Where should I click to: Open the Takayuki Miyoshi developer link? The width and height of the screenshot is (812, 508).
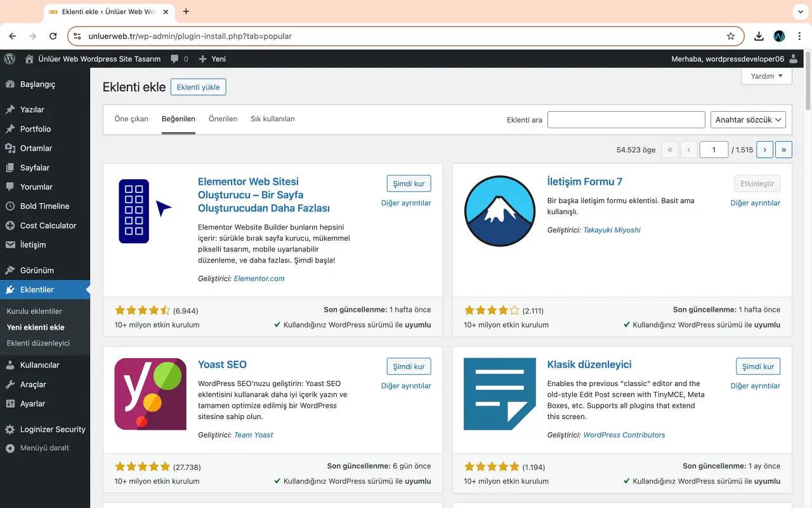point(612,230)
